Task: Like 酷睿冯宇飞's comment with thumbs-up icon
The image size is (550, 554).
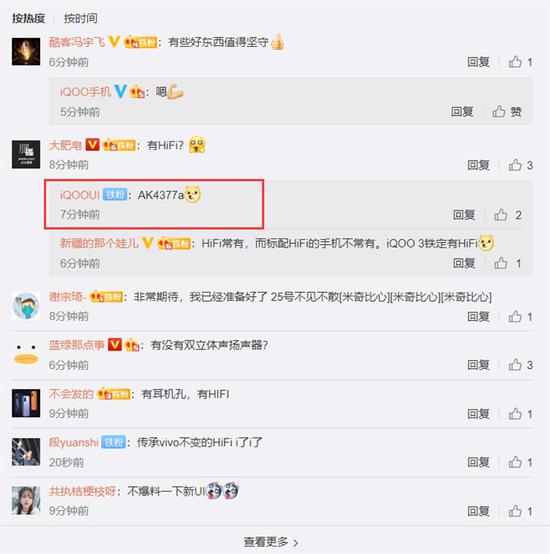Action: click(520, 62)
